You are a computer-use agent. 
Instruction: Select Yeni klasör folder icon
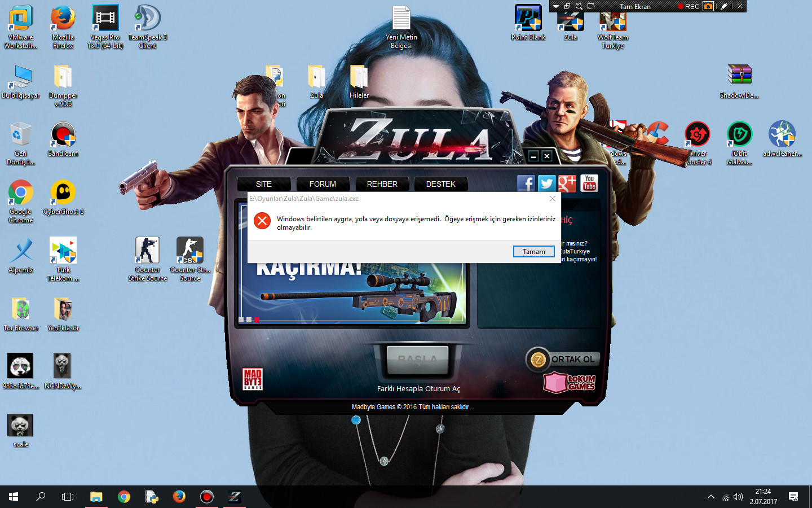point(63,314)
